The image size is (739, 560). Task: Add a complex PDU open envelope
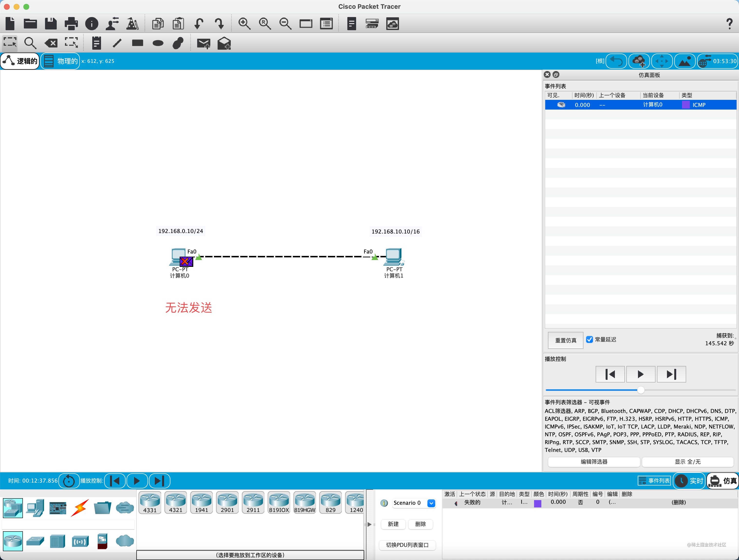coord(224,43)
